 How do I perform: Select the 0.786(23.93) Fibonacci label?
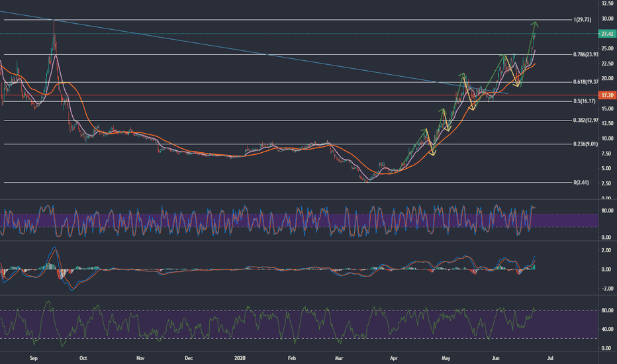pos(585,55)
